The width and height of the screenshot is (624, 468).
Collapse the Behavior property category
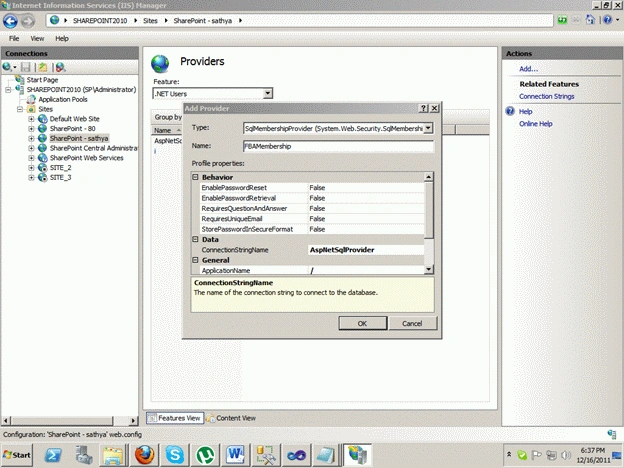[195, 177]
